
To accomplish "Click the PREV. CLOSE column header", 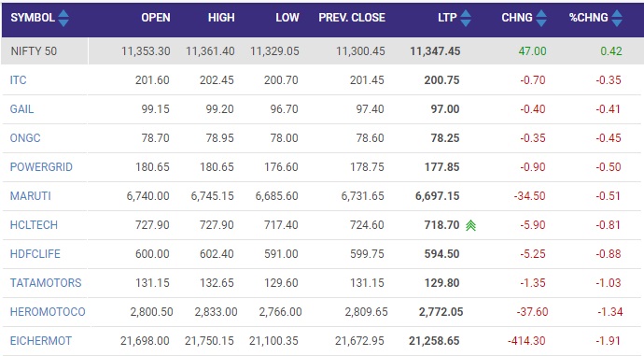I will pos(352,18).
